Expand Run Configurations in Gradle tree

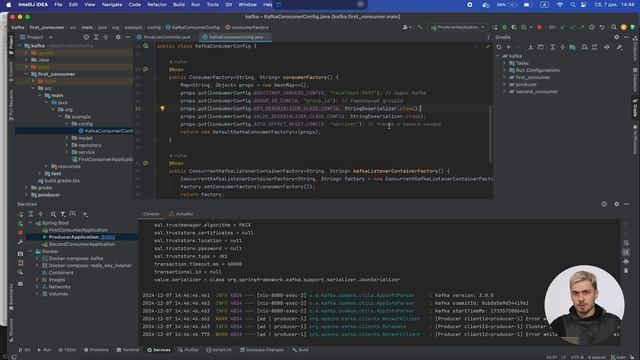click(504, 70)
